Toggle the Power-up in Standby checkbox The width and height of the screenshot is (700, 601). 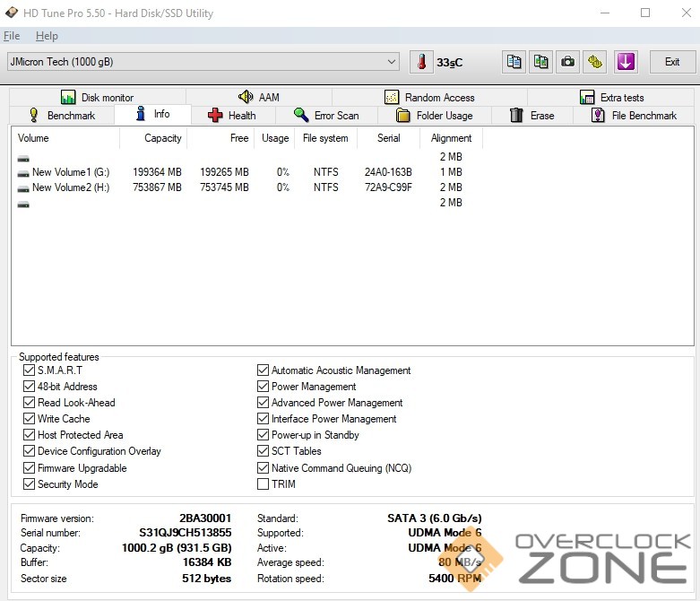pos(263,434)
